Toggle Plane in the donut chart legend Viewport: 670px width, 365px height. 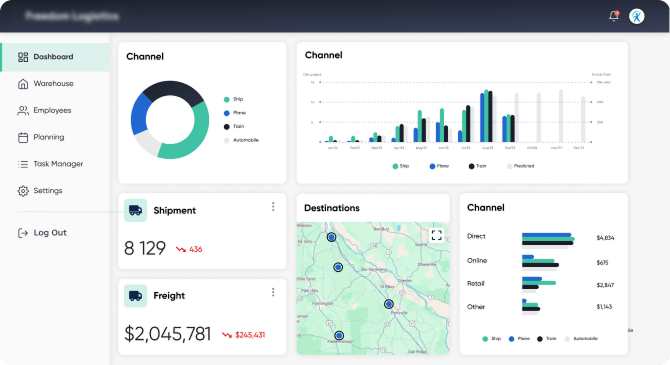pos(235,113)
